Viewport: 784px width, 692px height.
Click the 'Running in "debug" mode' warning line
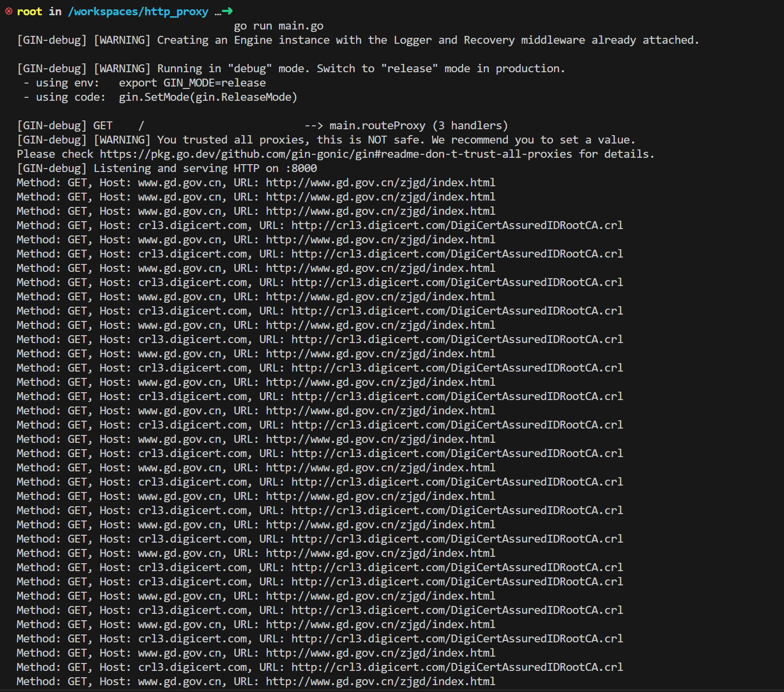[x=291, y=69]
